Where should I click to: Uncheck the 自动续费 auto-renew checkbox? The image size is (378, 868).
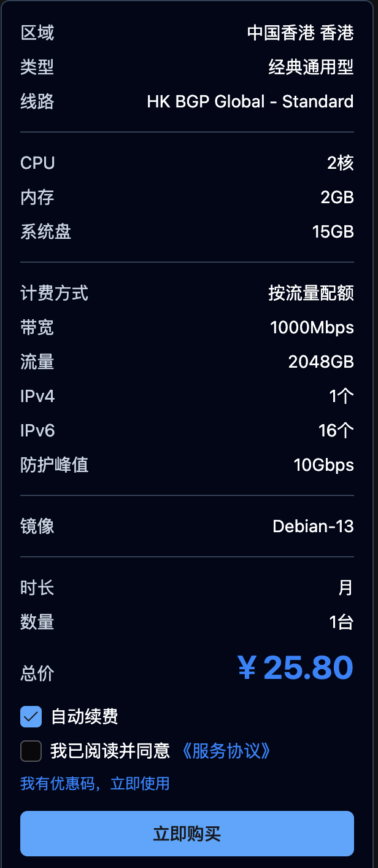(x=31, y=716)
